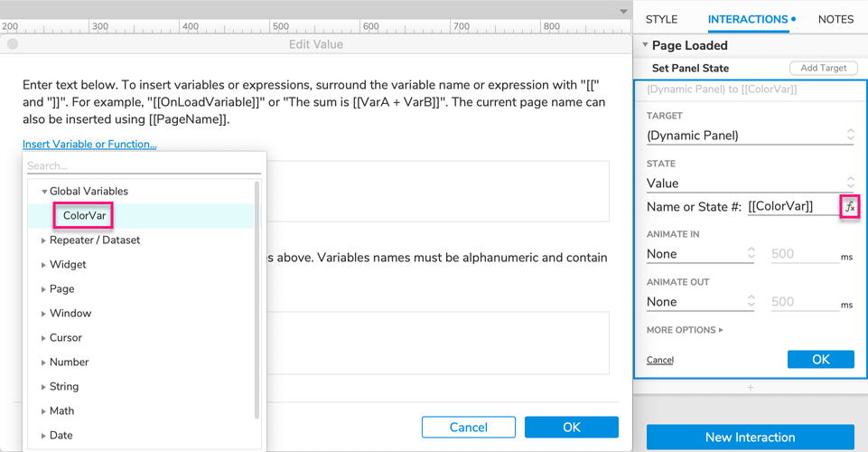
Task: Open the State dropdown set to Value
Action: (x=750, y=184)
